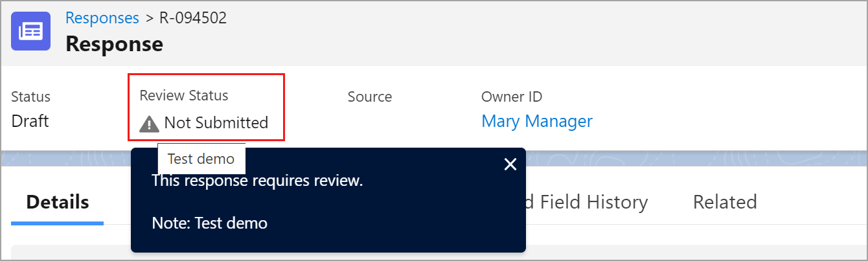Screen dimensions: 868x261
Task: Switch to the Related tab
Action: click(725, 202)
